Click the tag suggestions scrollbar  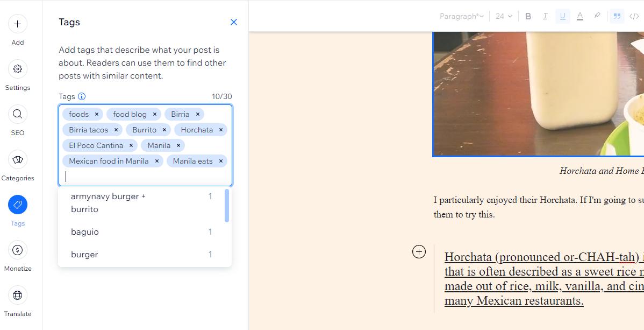point(227,205)
